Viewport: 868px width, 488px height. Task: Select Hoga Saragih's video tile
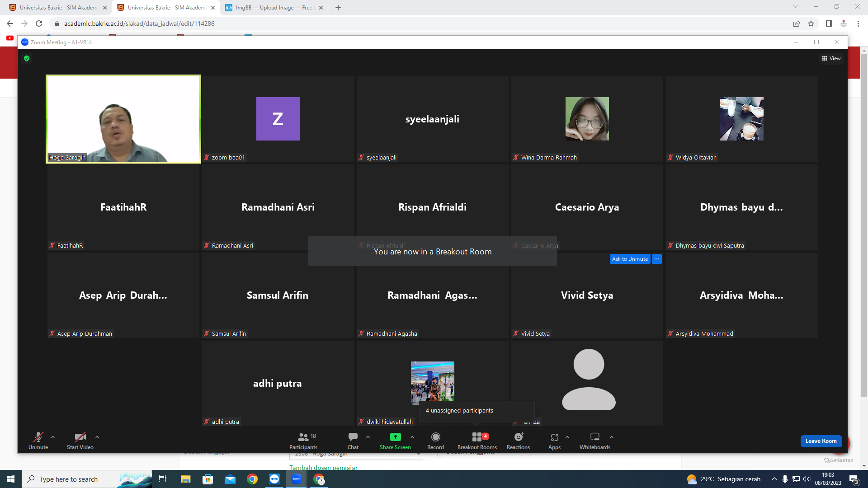tap(123, 119)
